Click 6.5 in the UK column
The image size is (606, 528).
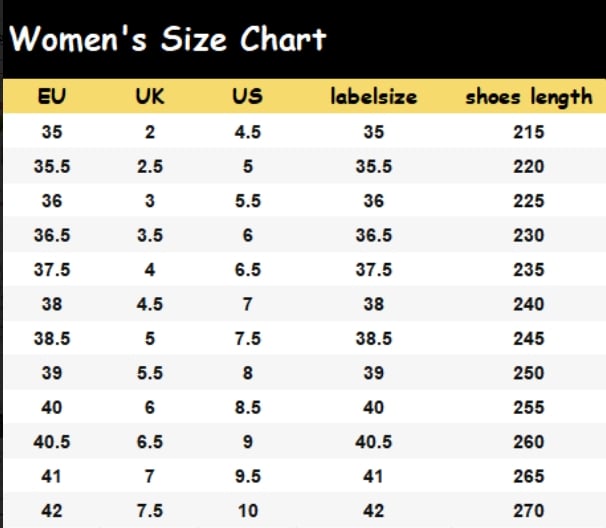150,442
